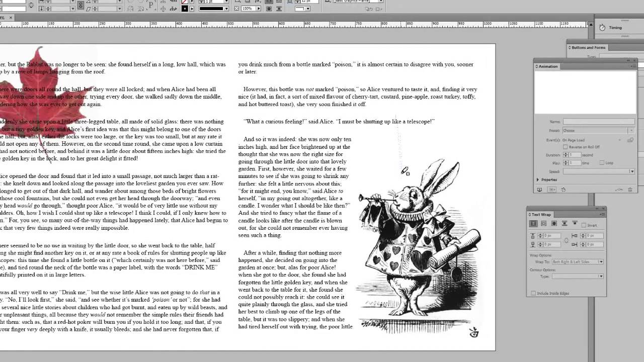Viewport: 644px width, 362px height.
Task: Click the Timing panel label
Action: (x=615, y=28)
